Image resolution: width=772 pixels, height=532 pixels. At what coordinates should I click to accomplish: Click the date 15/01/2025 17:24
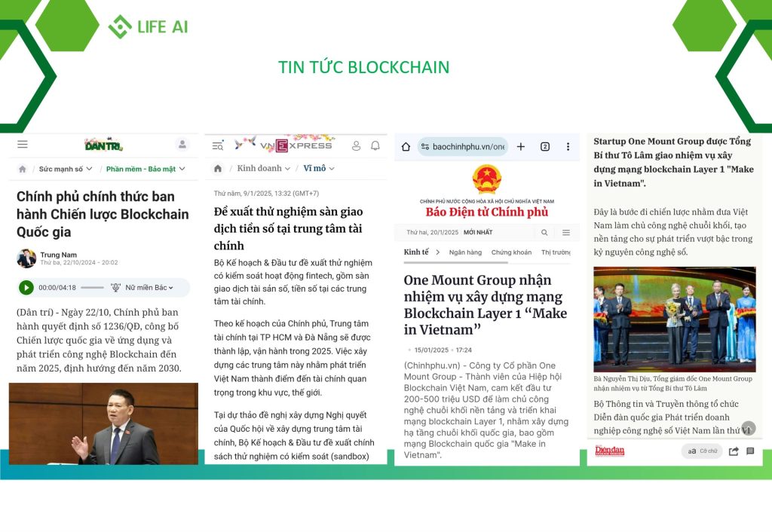point(443,350)
